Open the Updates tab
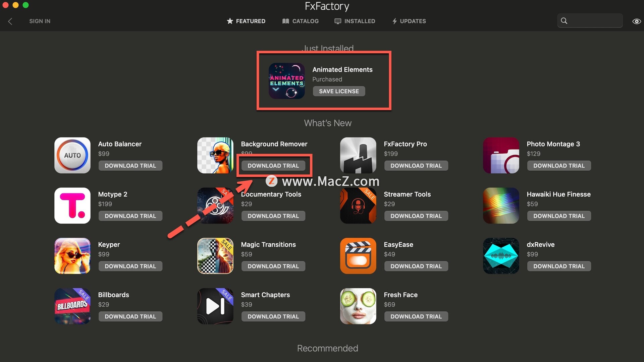The image size is (644, 362). pyautogui.click(x=409, y=21)
